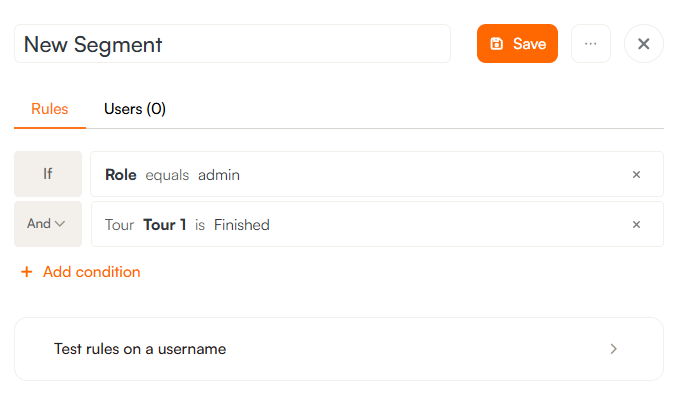The width and height of the screenshot is (686, 407).
Task: Click the 'admin' value in Role condition
Action: point(219,175)
